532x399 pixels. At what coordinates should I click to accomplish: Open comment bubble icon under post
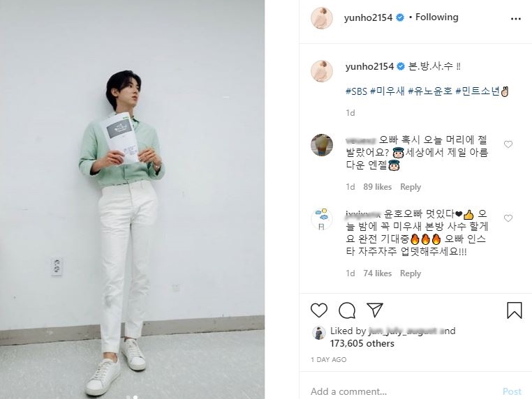pos(347,310)
